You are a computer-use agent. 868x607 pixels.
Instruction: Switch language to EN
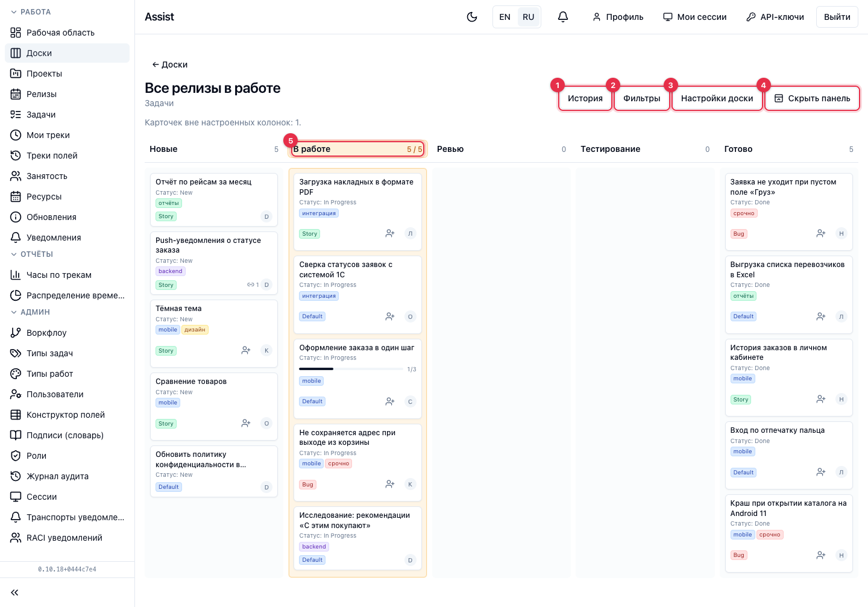tap(505, 17)
